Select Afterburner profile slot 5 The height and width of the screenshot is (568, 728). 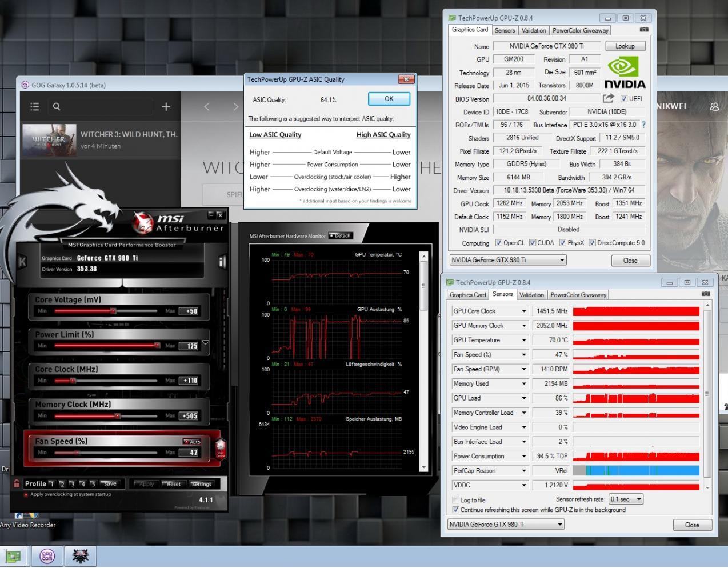[93, 484]
